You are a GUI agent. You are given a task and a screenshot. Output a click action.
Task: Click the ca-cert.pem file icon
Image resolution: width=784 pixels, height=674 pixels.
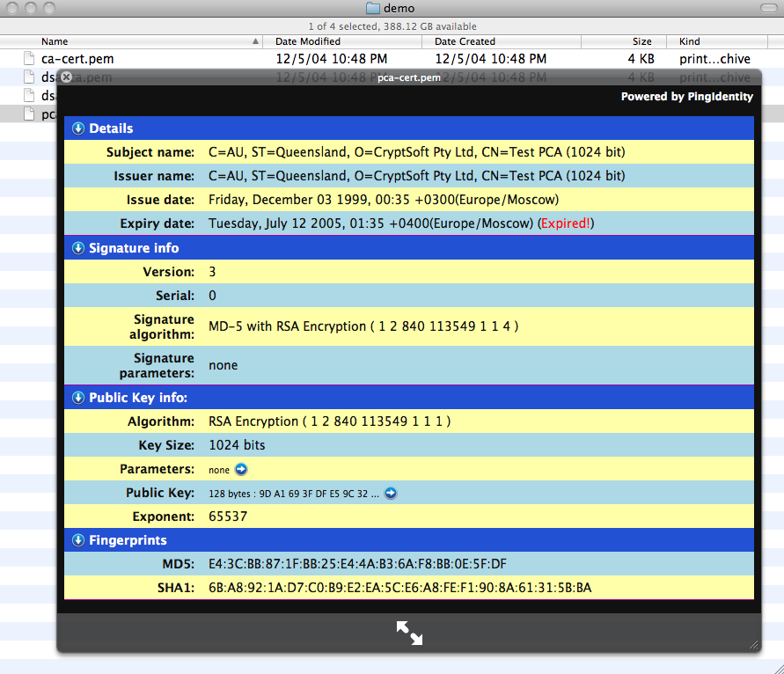[29, 58]
